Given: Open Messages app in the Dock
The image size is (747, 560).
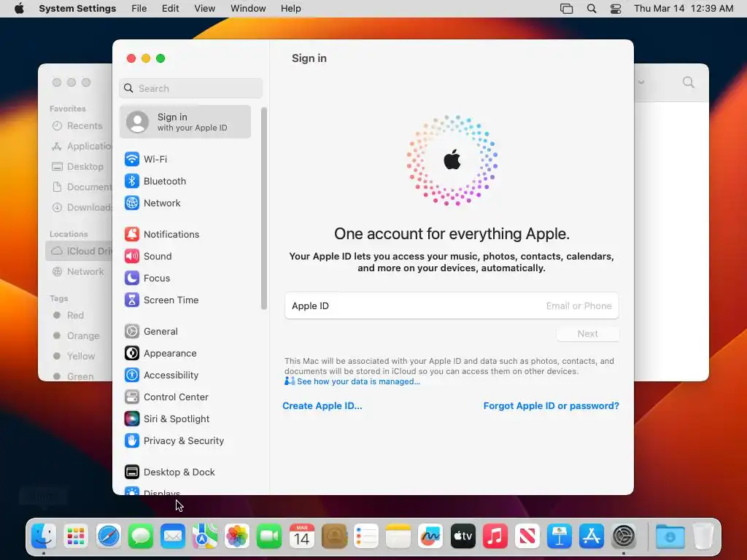Looking at the screenshot, I should tap(141, 536).
